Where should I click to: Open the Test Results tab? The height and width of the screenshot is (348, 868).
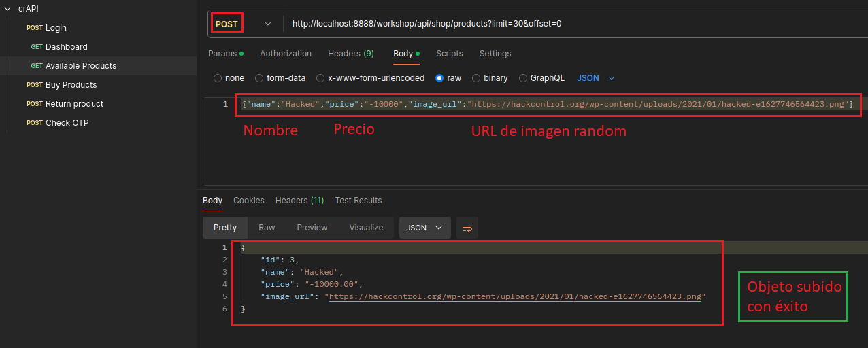point(358,201)
